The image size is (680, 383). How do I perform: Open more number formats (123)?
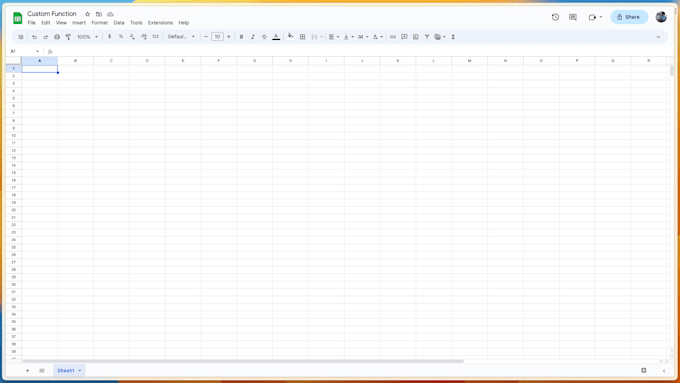pyautogui.click(x=155, y=37)
